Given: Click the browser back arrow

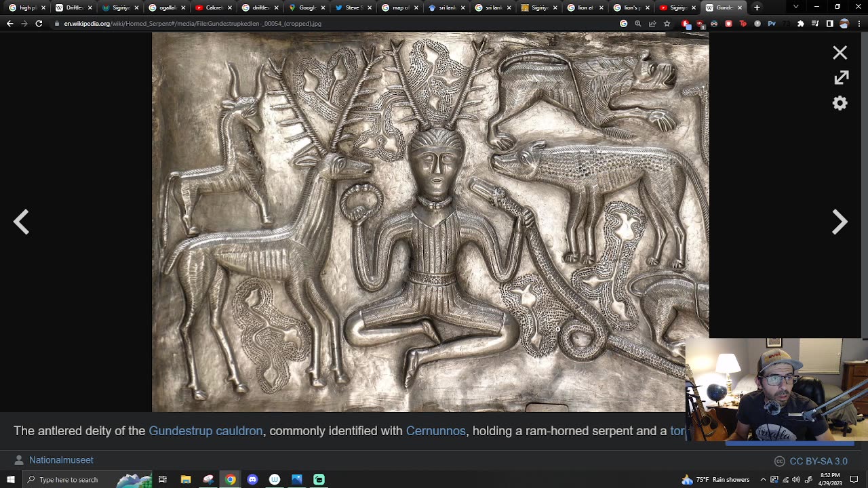Looking at the screenshot, I should click(9, 24).
